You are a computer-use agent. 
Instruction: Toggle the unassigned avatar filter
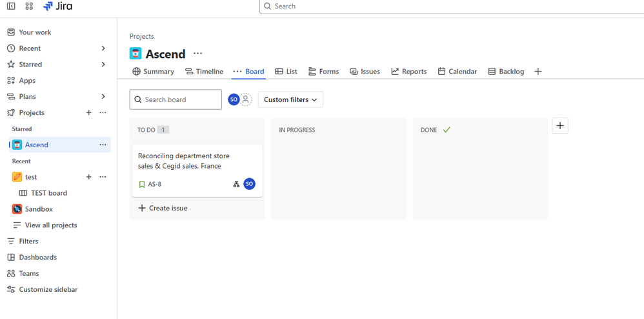[x=246, y=99]
